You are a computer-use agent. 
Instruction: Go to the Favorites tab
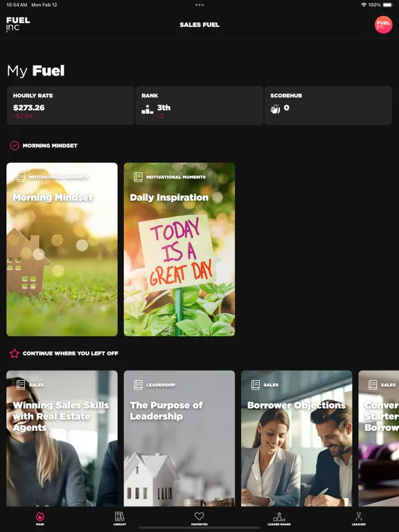(199, 518)
